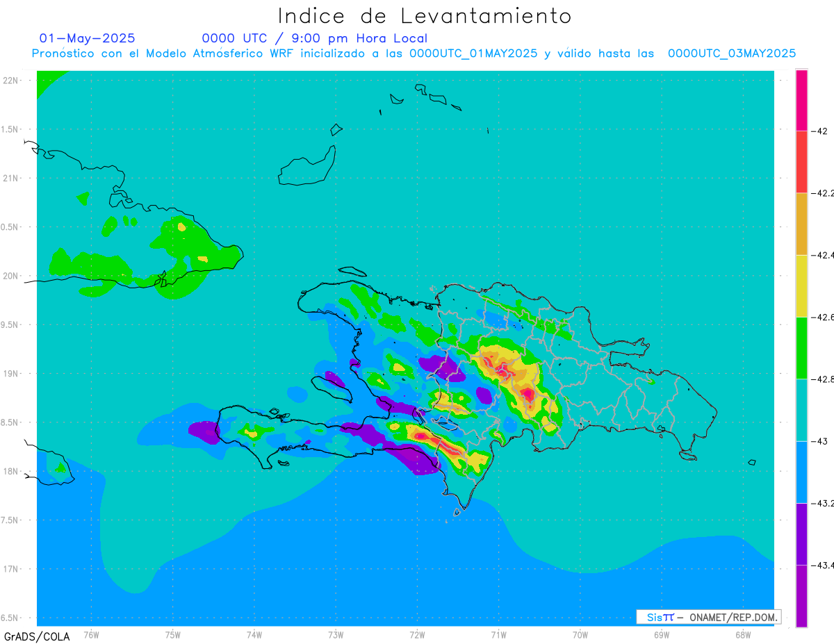Image resolution: width=834 pixels, height=644 pixels.
Task: Click the '0000 UTC / 9:00 pm Hora Local' text
Action: tap(315, 38)
